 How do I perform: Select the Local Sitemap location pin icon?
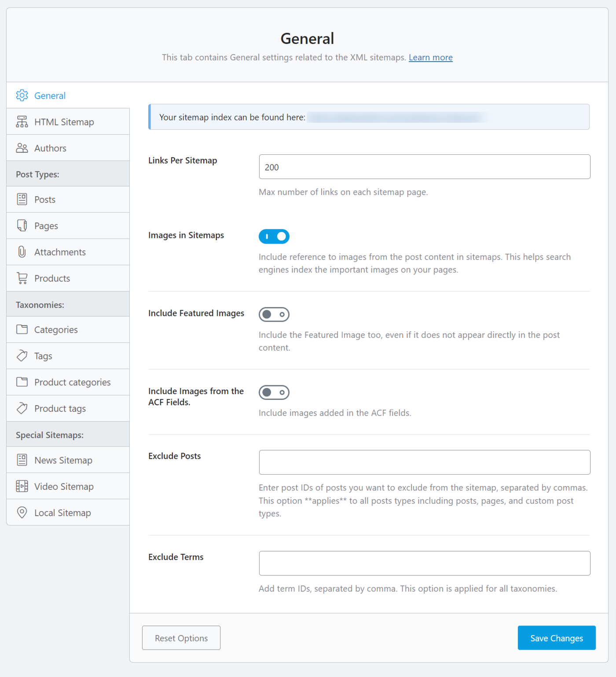[x=22, y=512]
